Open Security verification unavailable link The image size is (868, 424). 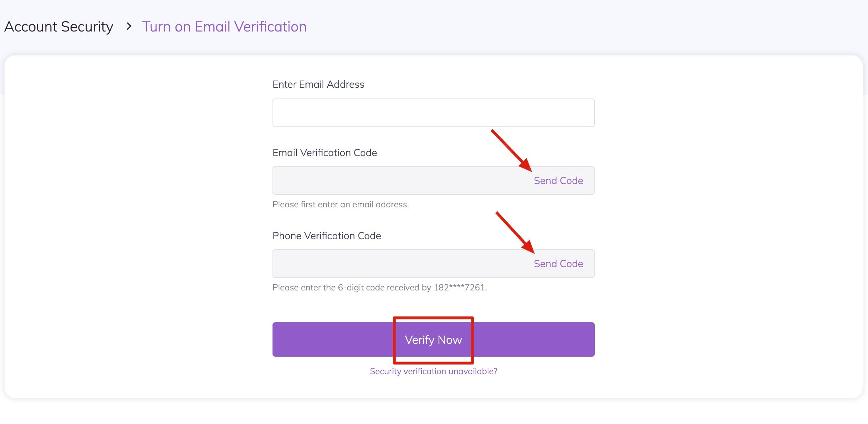[433, 371]
